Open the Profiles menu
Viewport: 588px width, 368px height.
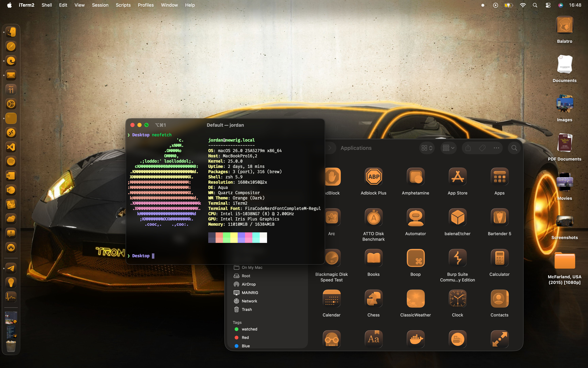pos(146,5)
